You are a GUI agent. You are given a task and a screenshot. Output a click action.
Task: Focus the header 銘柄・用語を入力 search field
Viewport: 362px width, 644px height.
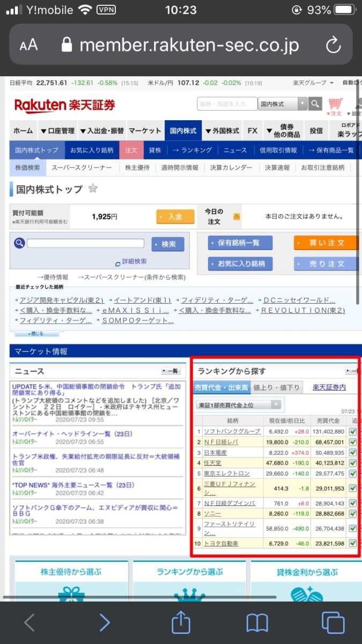click(227, 104)
